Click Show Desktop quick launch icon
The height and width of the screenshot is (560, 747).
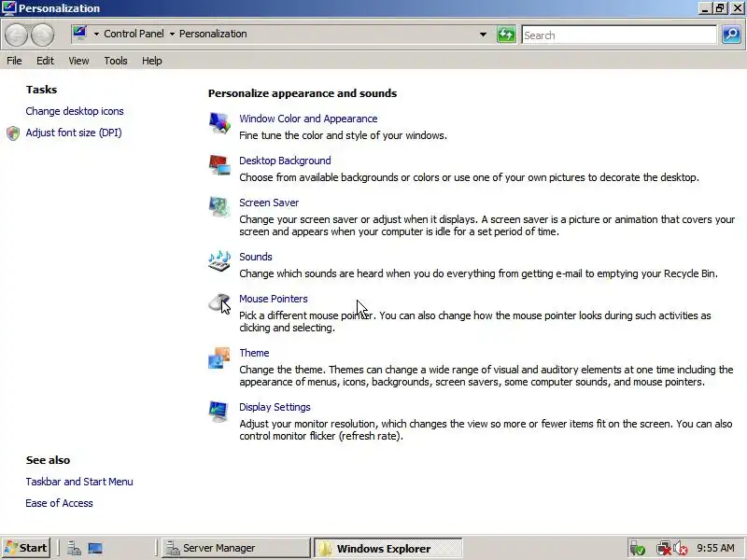tap(95, 549)
